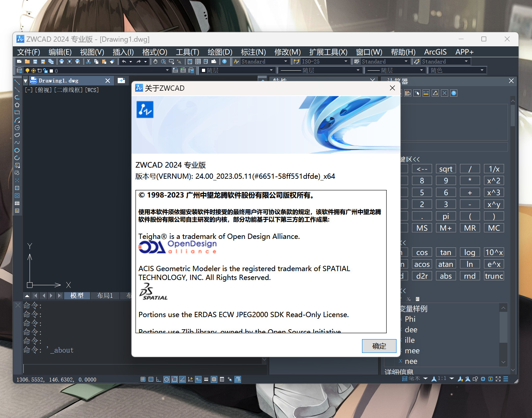The image size is (532, 418).
Task: Select the Line draw tool
Action: (17, 82)
